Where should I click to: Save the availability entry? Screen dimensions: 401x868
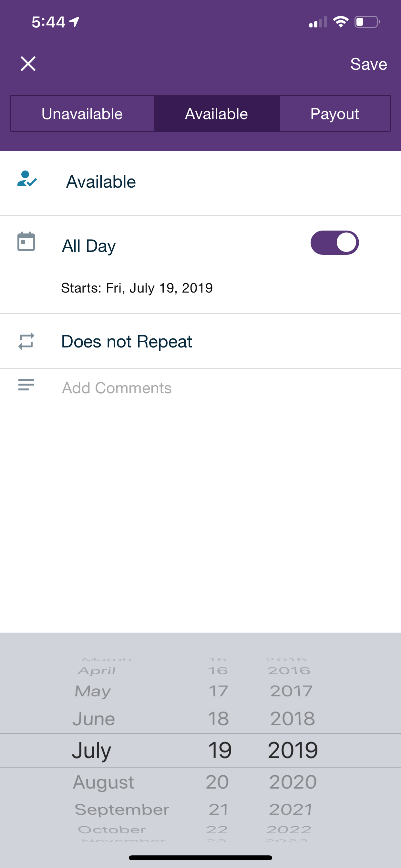pos(369,64)
